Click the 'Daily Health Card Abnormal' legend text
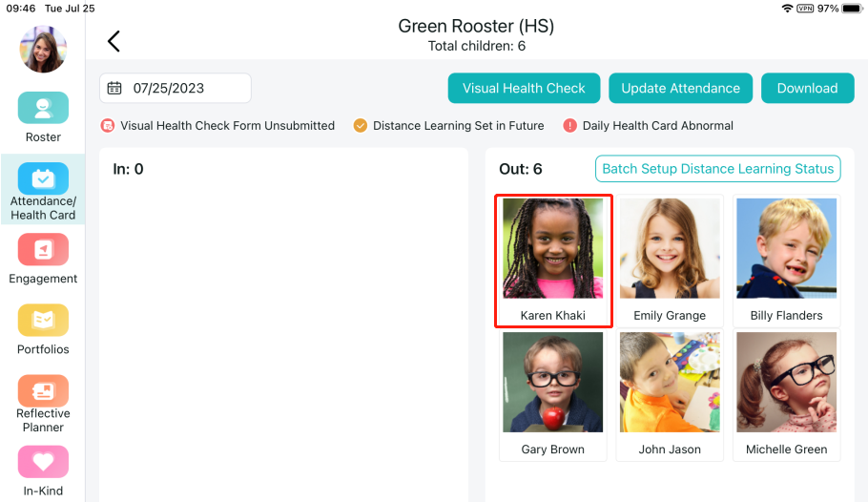Image resolution: width=868 pixels, height=502 pixels. click(657, 126)
